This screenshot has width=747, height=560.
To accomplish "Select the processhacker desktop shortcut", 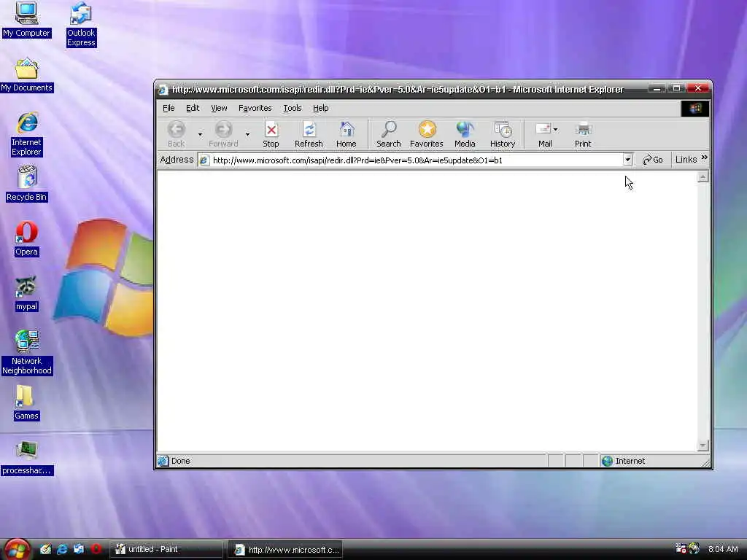I will [x=27, y=458].
